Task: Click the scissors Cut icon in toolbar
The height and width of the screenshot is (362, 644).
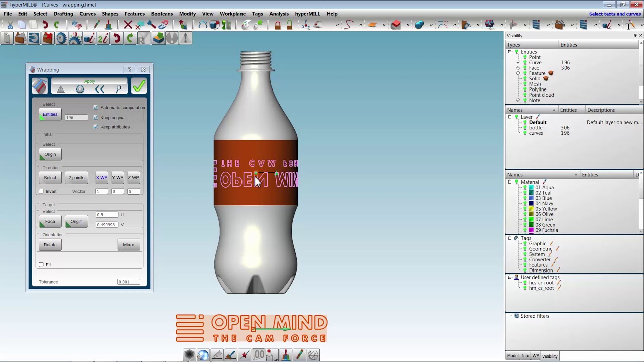Action: click(x=10, y=25)
